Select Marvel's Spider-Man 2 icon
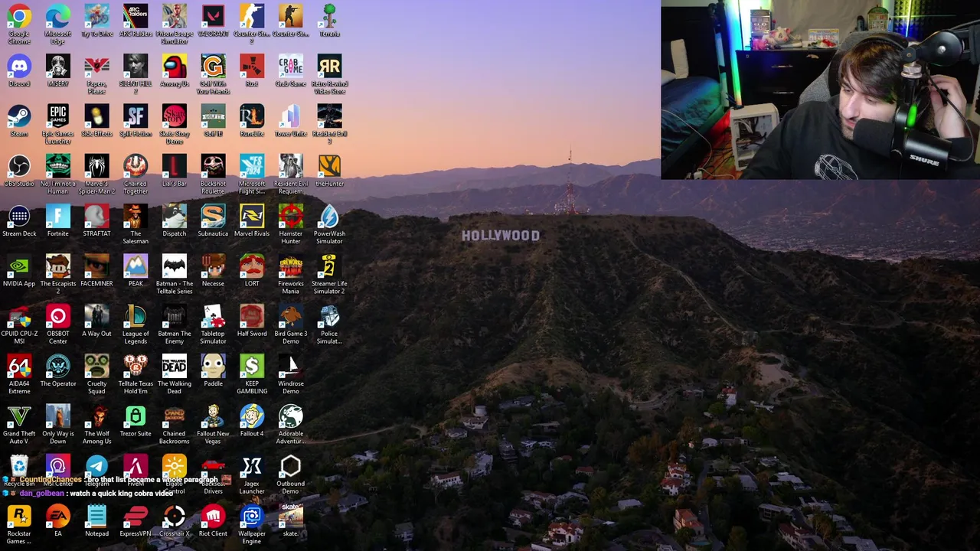This screenshot has height=551, width=980. [x=96, y=166]
